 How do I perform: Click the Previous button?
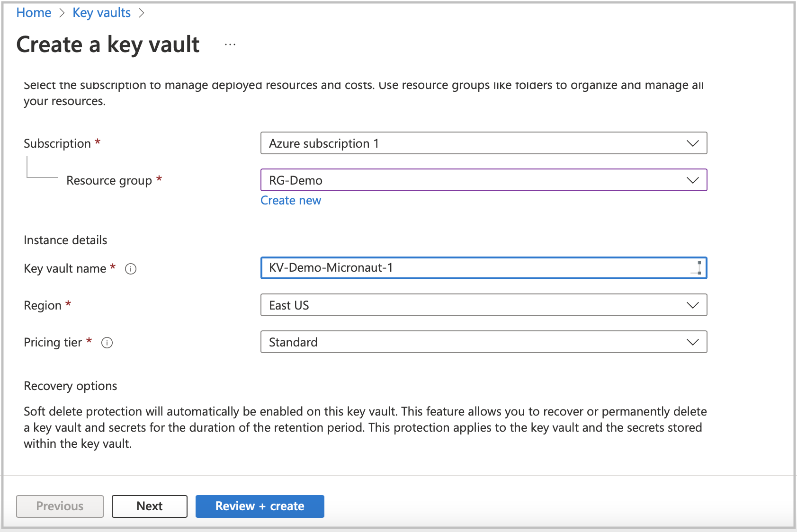point(59,506)
